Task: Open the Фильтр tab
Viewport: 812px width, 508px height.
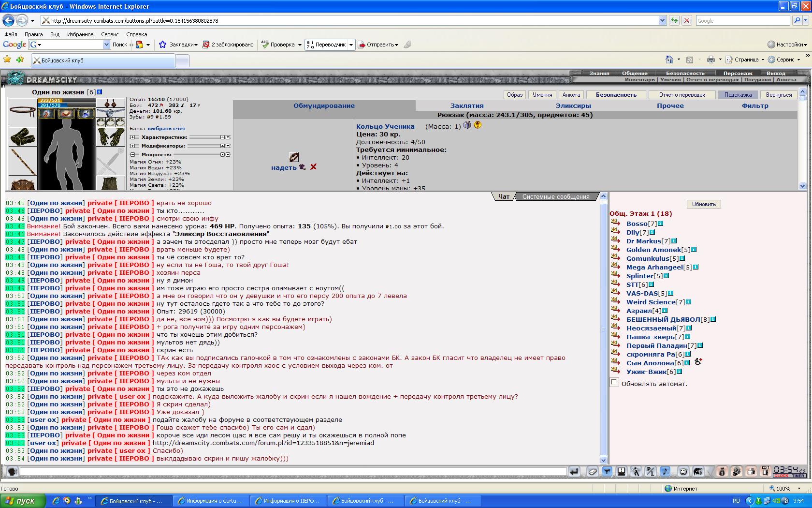Action: [x=755, y=105]
